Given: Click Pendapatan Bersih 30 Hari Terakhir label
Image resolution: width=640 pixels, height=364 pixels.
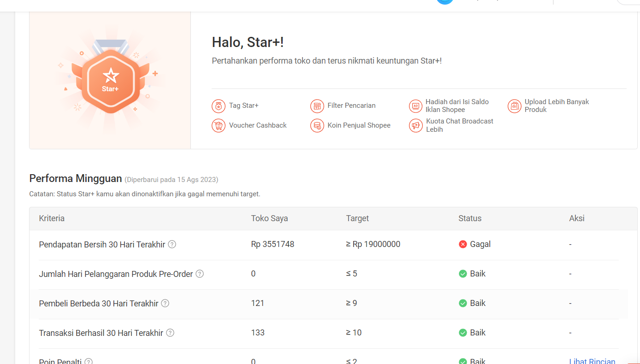Looking at the screenshot, I should point(102,245).
